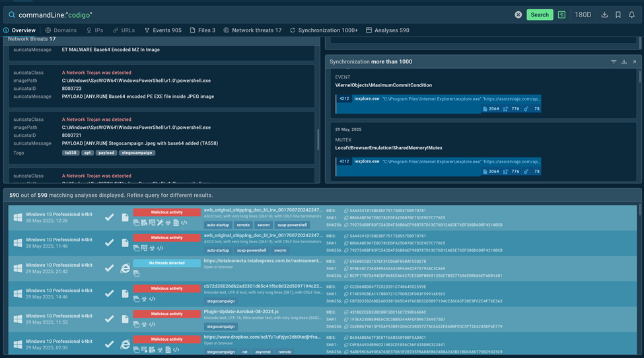
Task: Click the Local\!BrowserEmulation!SharedMemory!Mutex name
Action: [388, 148]
